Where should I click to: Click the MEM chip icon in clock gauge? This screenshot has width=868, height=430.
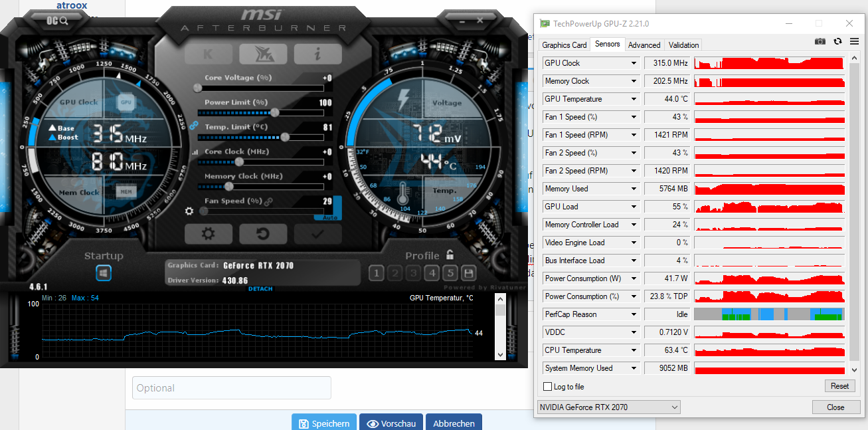tap(126, 192)
